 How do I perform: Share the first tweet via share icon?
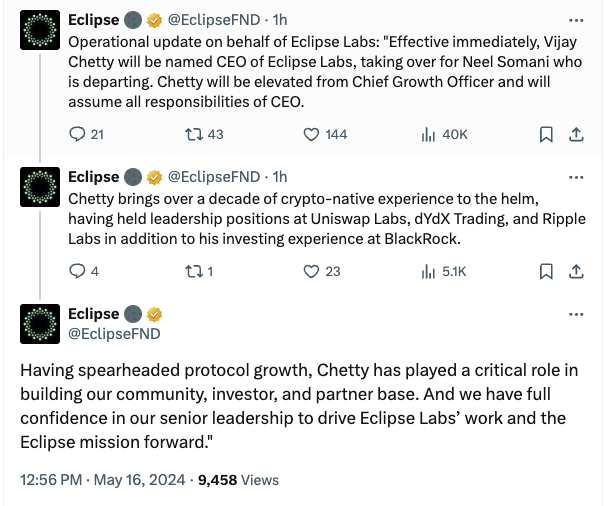576,134
